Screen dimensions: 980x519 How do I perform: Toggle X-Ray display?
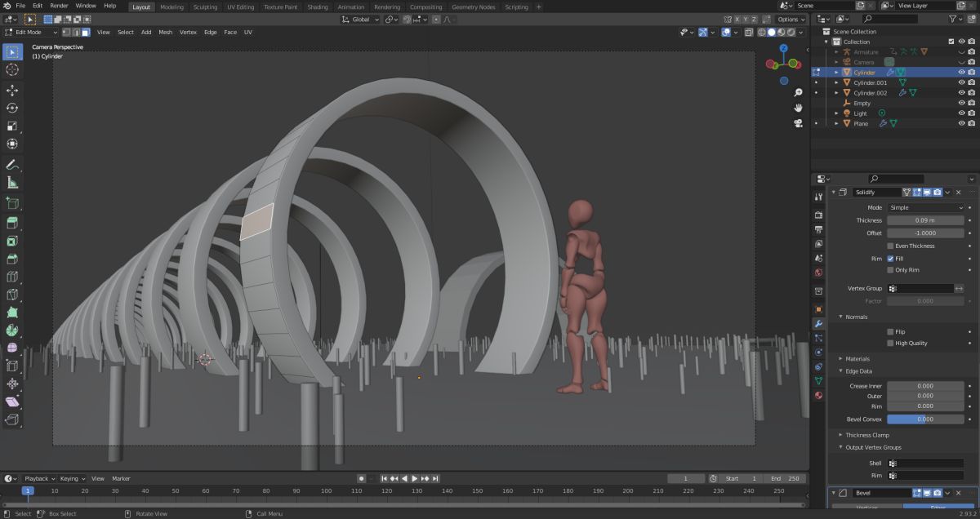coord(749,32)
